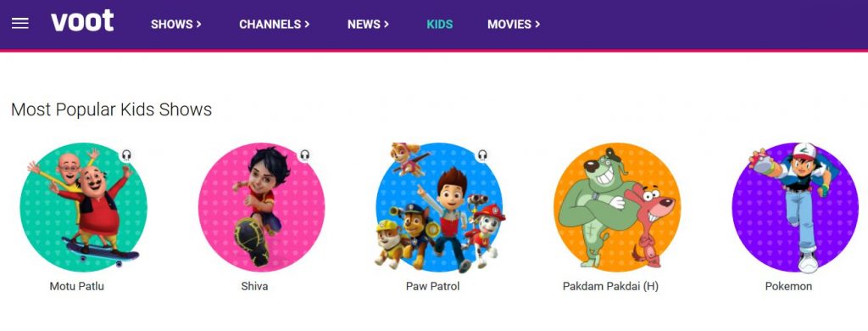Open the Paw Patrol show thumbnail
This screenshot has height=331, width=868.
tap(440, 207)
